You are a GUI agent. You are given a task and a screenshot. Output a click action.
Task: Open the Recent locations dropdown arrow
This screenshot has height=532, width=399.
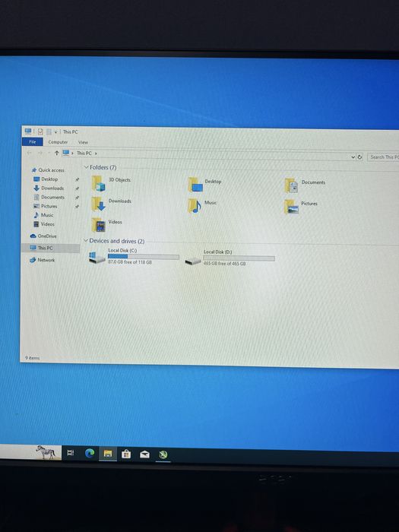point(48,153)
